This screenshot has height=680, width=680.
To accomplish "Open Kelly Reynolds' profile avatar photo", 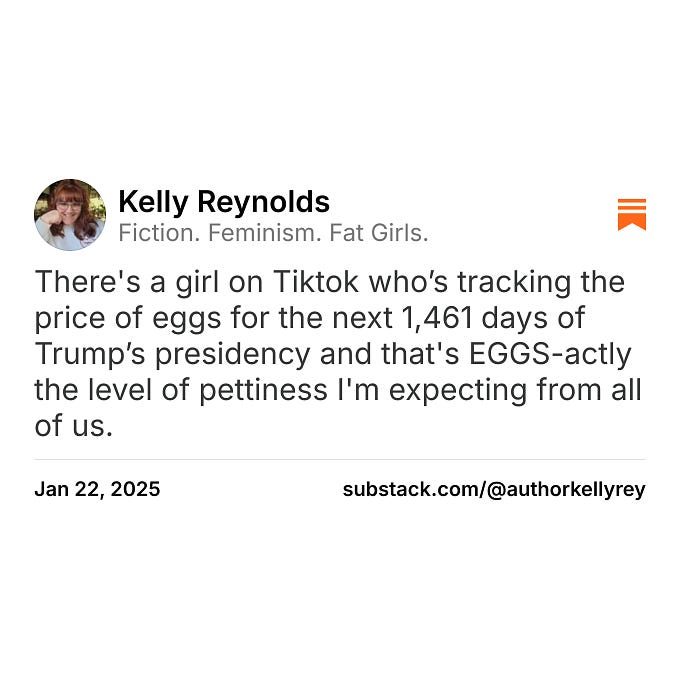I will [x=70, y=215].
